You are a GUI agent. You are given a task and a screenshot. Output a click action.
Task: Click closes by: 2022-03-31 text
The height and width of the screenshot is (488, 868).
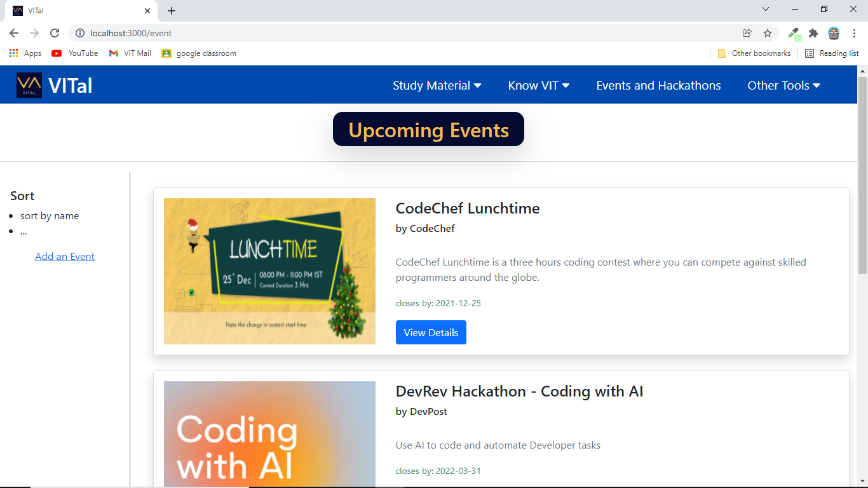(438, 471)
